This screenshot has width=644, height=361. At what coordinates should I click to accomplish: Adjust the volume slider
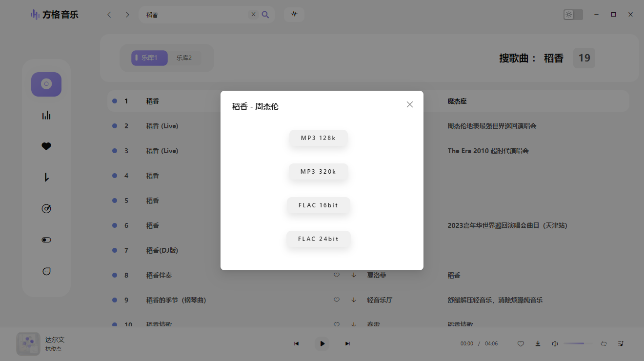(579, 343)
